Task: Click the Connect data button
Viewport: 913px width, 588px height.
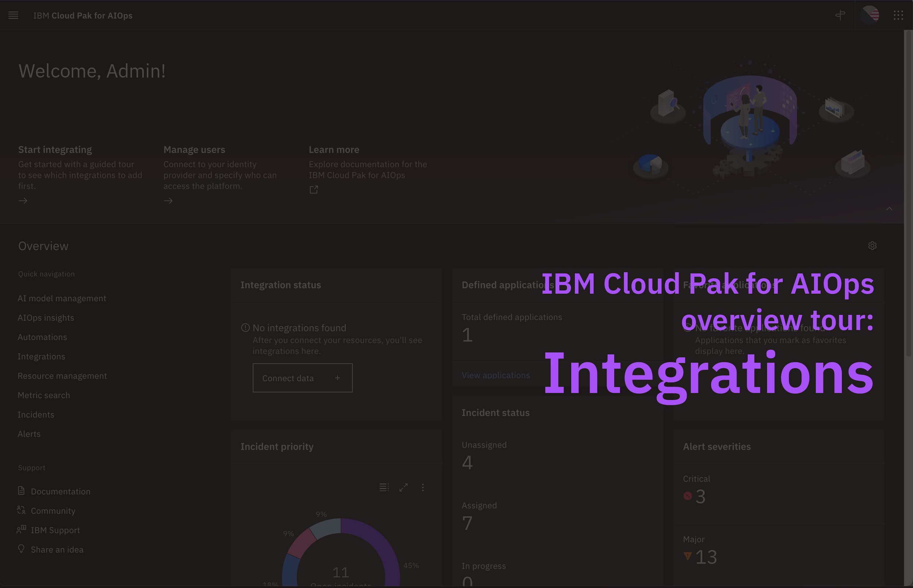Action: (302, 378)
